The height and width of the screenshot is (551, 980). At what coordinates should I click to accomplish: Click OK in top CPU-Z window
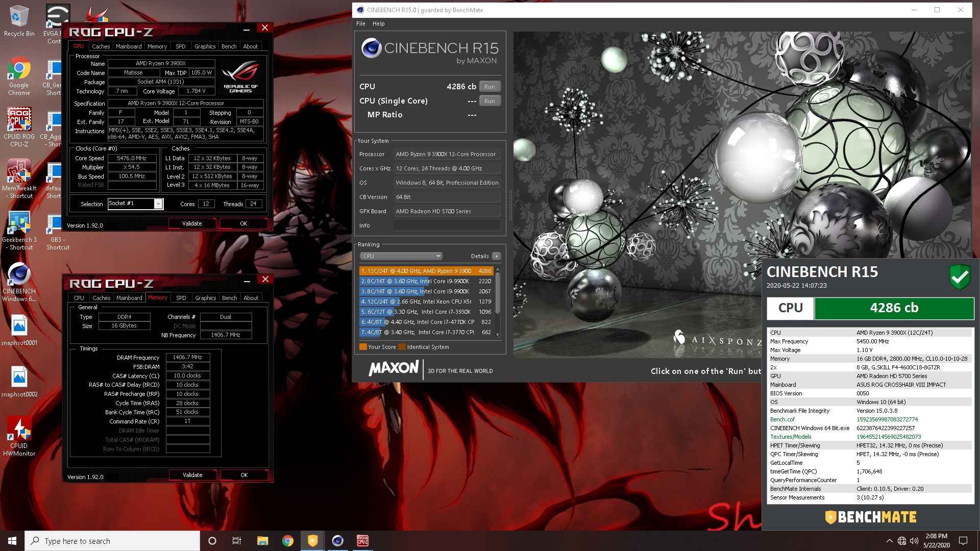[243, 223]
